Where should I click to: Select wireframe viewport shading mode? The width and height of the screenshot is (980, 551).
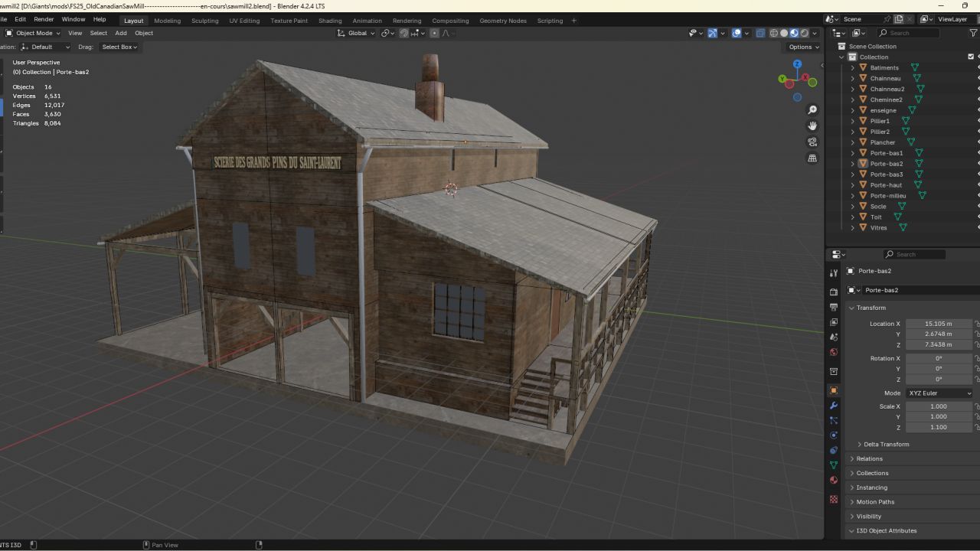(773, 33)
